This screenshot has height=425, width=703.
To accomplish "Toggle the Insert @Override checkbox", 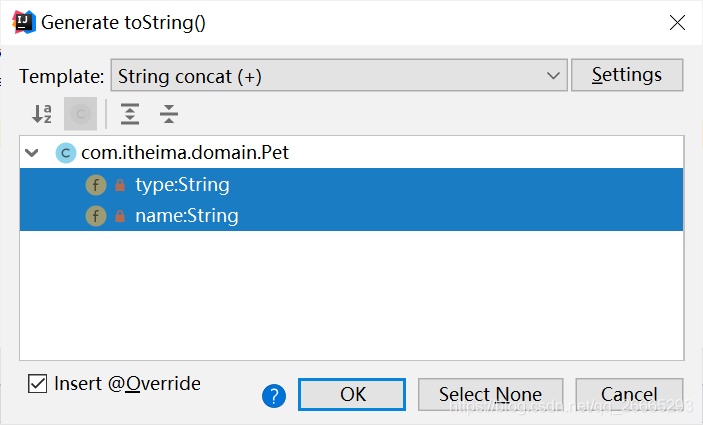I will click(x=37, y=384).
